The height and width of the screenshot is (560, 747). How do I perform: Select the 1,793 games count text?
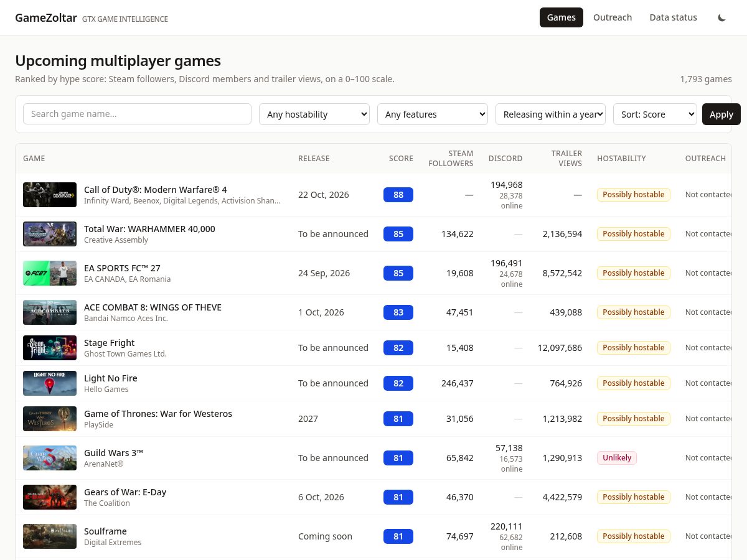tap(706, 79)
